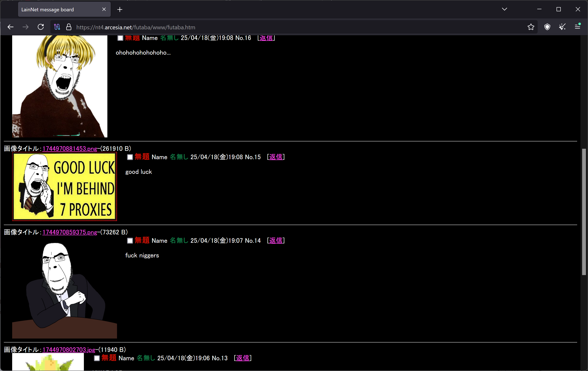Viewport: 588px width, 371px height.
Task: Tick the checkbox for post No.15
Action: tap(130, 157)
